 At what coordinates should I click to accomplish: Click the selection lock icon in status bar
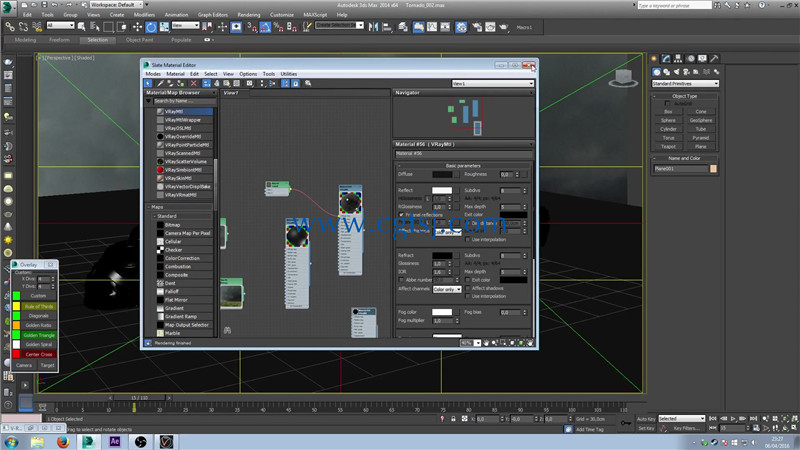coord(453,419)
